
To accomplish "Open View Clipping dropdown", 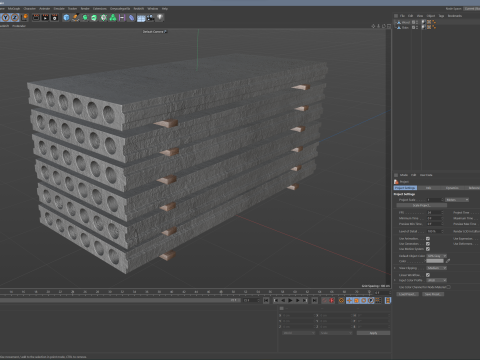I will click(437, 268).
